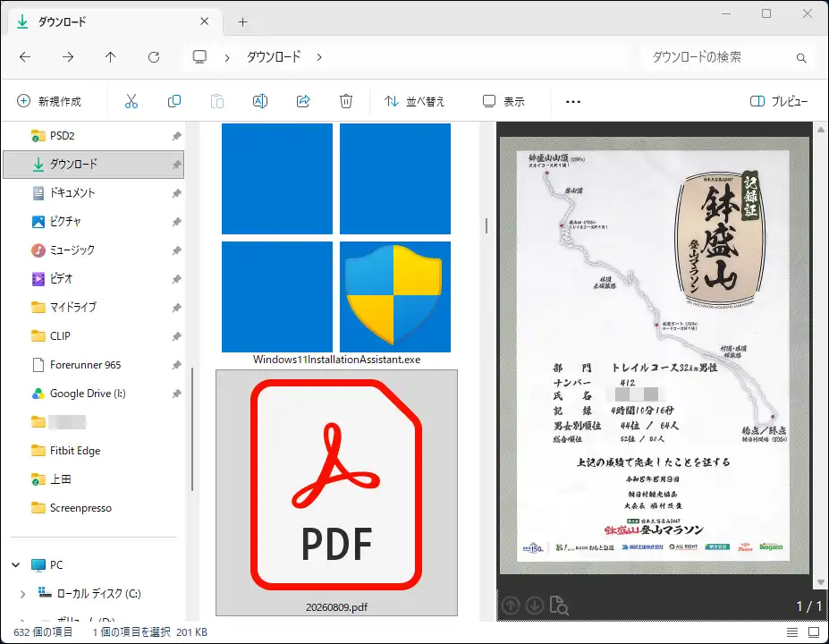Screen dimensions: 829x644
Task: Open Google Drive (I:) in sidebar
Action: (x=93, y=394)
